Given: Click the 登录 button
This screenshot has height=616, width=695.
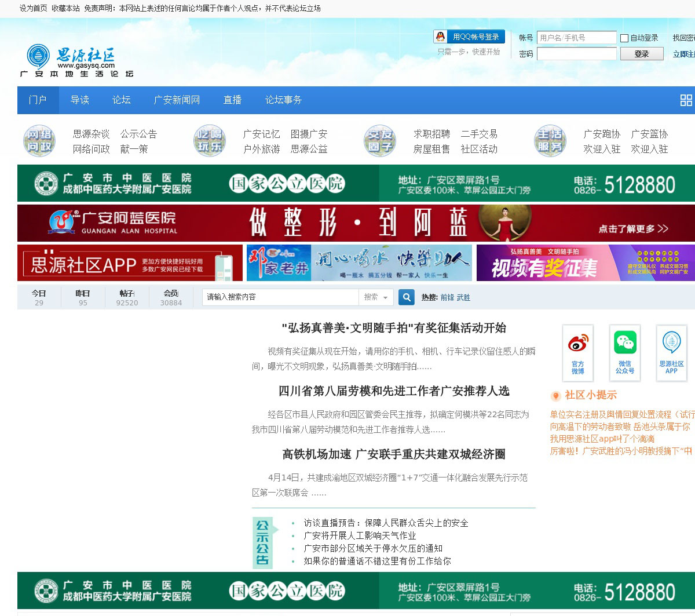Looking at the screenshot, I should click(641, 54).
